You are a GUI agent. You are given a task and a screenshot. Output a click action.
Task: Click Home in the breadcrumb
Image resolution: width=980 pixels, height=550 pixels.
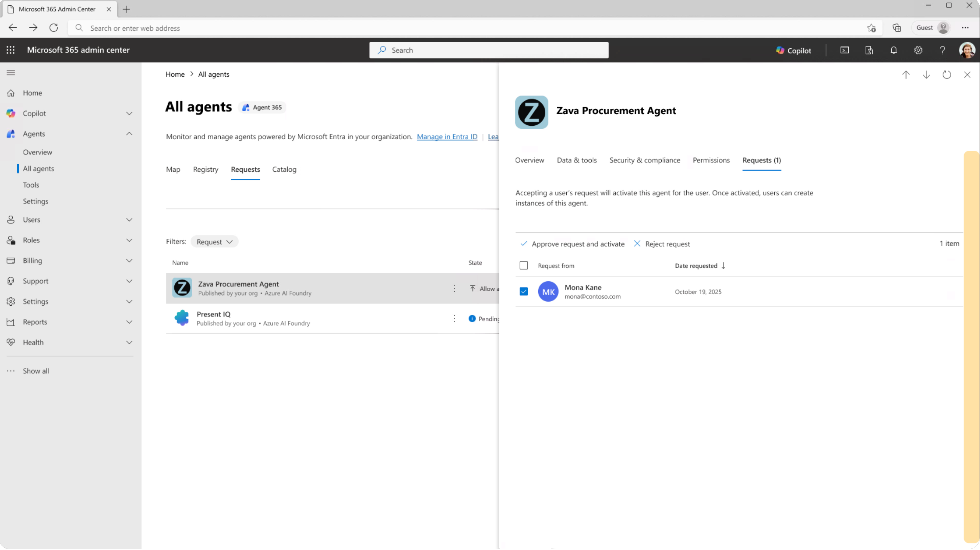[x=175, y=74]
